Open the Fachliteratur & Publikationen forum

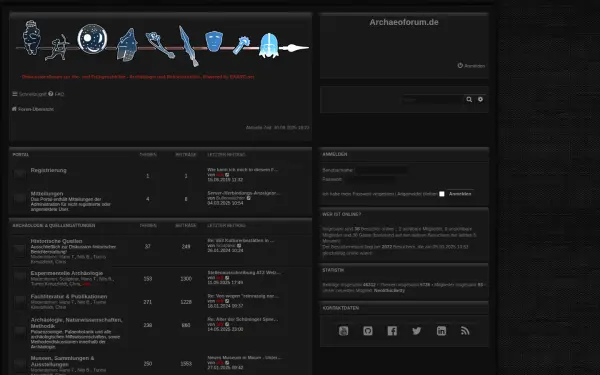[69, 297]
